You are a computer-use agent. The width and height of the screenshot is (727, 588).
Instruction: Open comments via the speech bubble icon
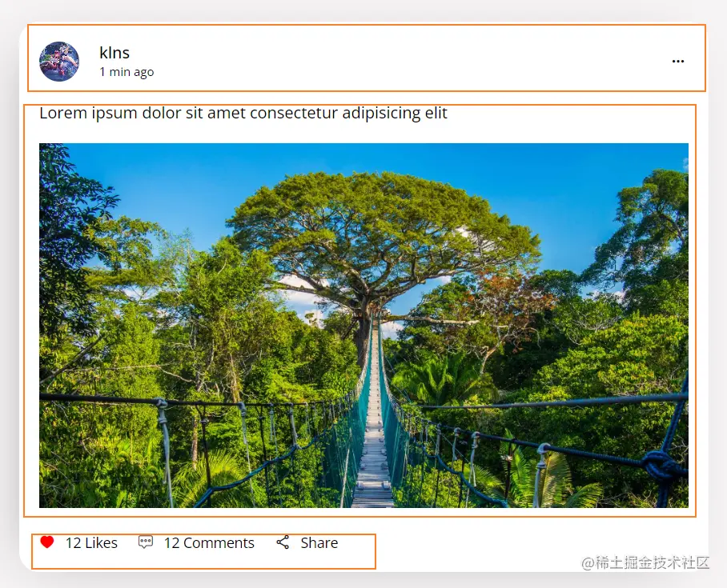pyautogui.click(x=146, y=542)
